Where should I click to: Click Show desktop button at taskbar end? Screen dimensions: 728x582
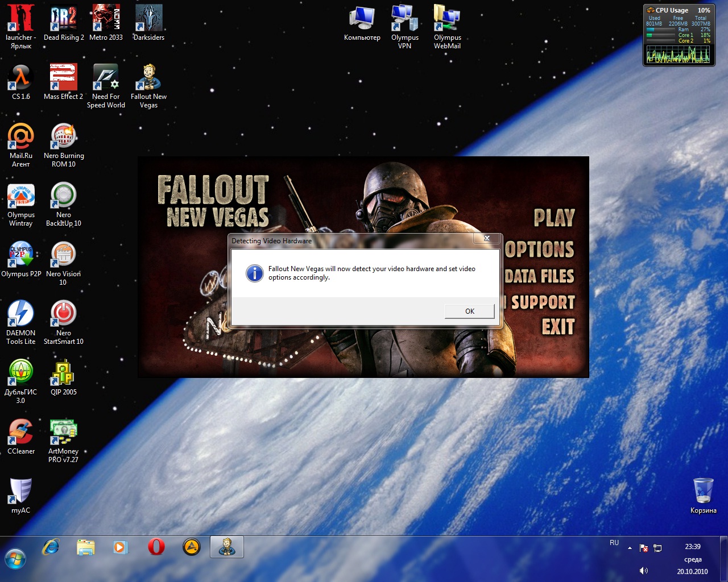coord(723,559)
